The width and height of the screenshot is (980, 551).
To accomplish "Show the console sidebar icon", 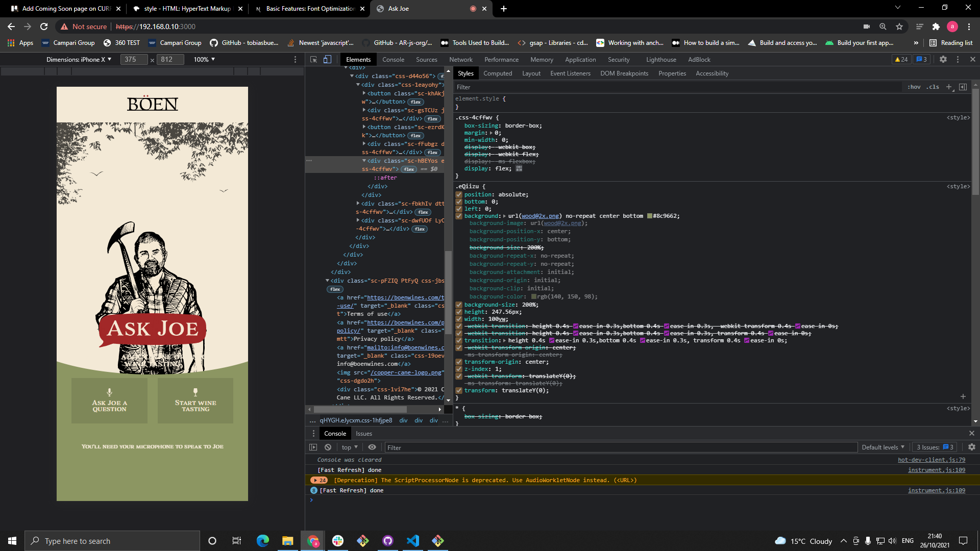I will (x=313, y=447).
